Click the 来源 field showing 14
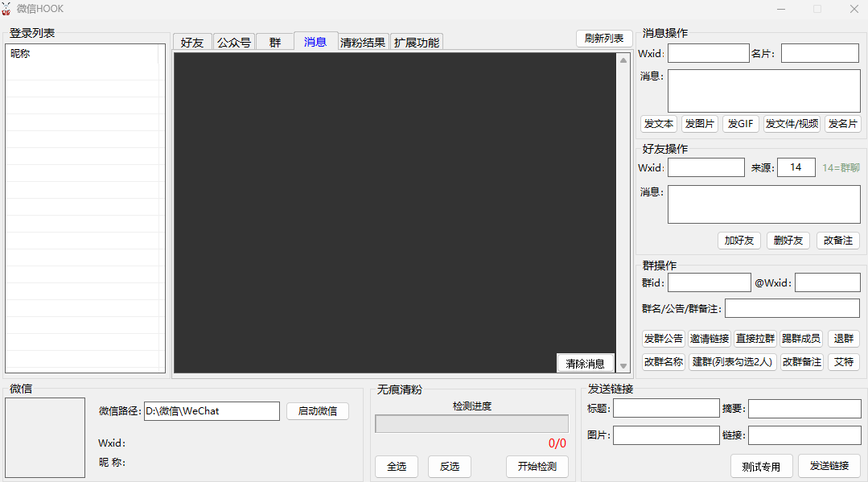Screen dimensions: 868x482 pos(796,167)
